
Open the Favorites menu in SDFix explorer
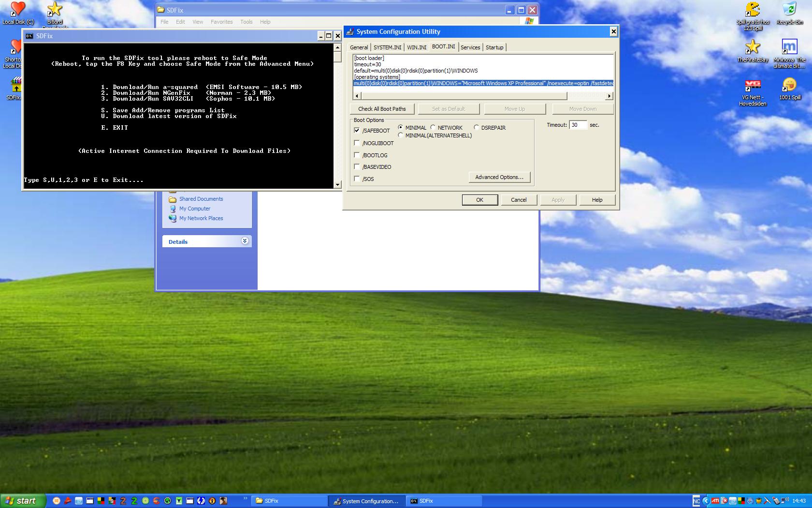tap(221, 22)
